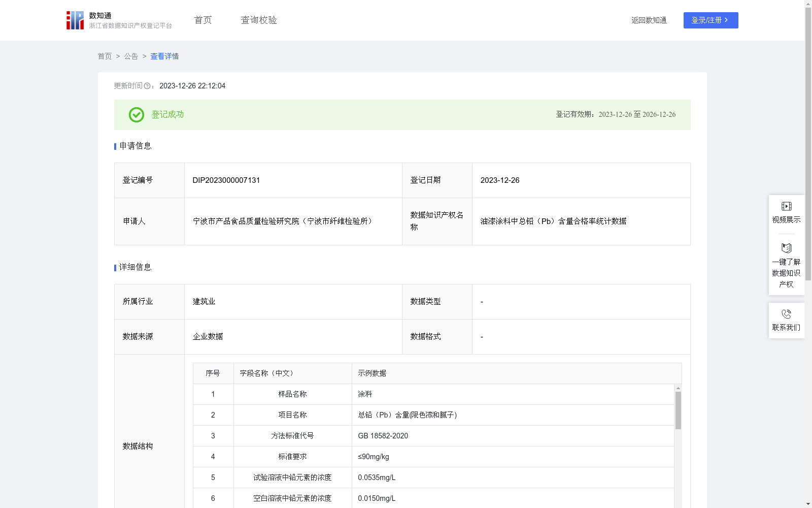Click the inner data table scrollbar thumb
The height and width of the screenshot is (508, 812).
click(678, 410)
